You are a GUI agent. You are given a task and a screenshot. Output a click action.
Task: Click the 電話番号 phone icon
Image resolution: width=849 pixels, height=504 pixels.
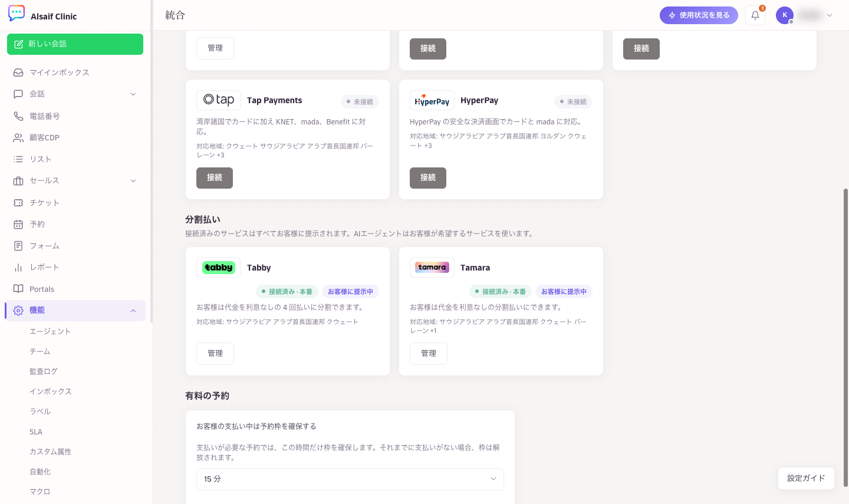pyautogui.click(x=18, y=116)
